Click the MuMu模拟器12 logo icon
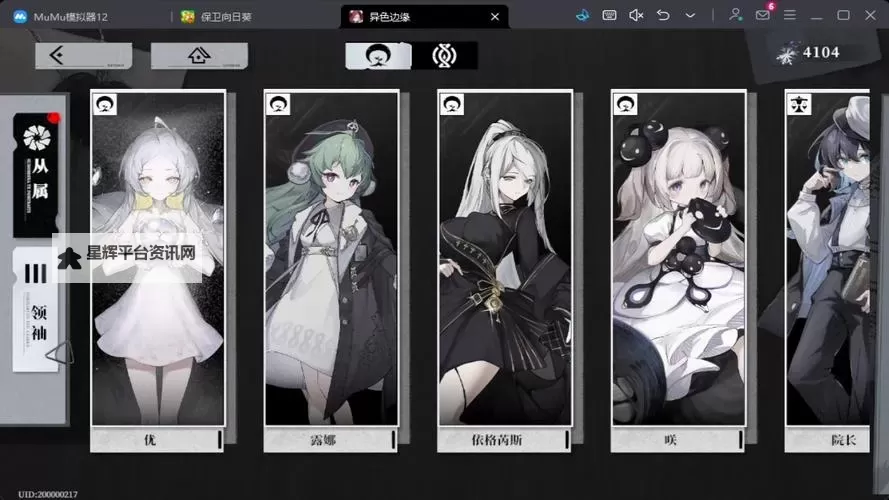The width and height of the screenshot is (889, 500). (x=20, y=16)
